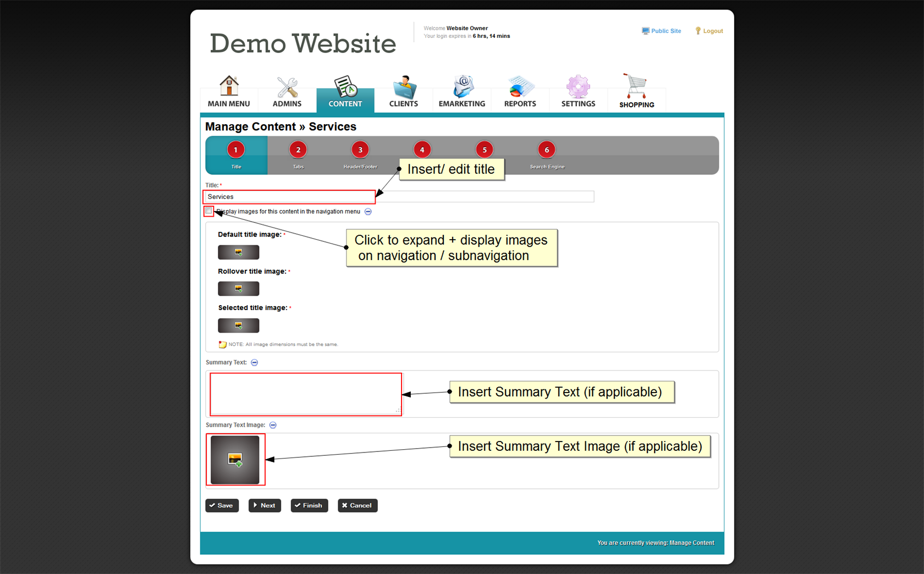
Task: Upload the selected title image
Action: (238, 325)
